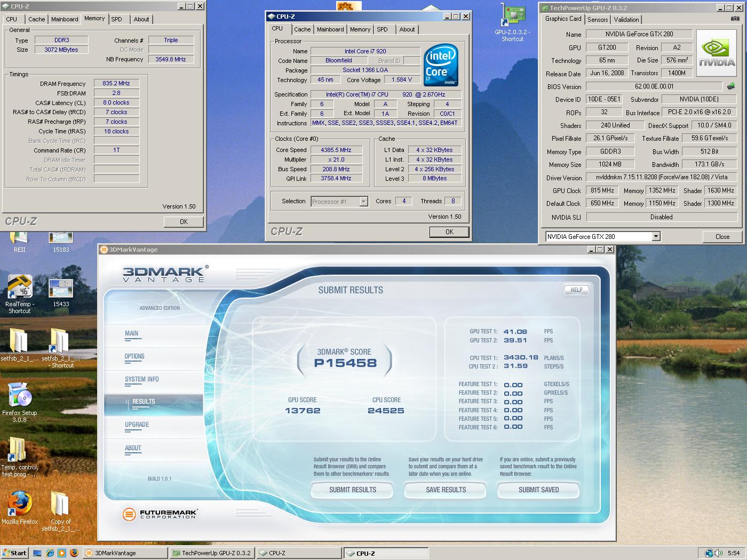Click the taskbar clock showing 5:54

point(734,553)
